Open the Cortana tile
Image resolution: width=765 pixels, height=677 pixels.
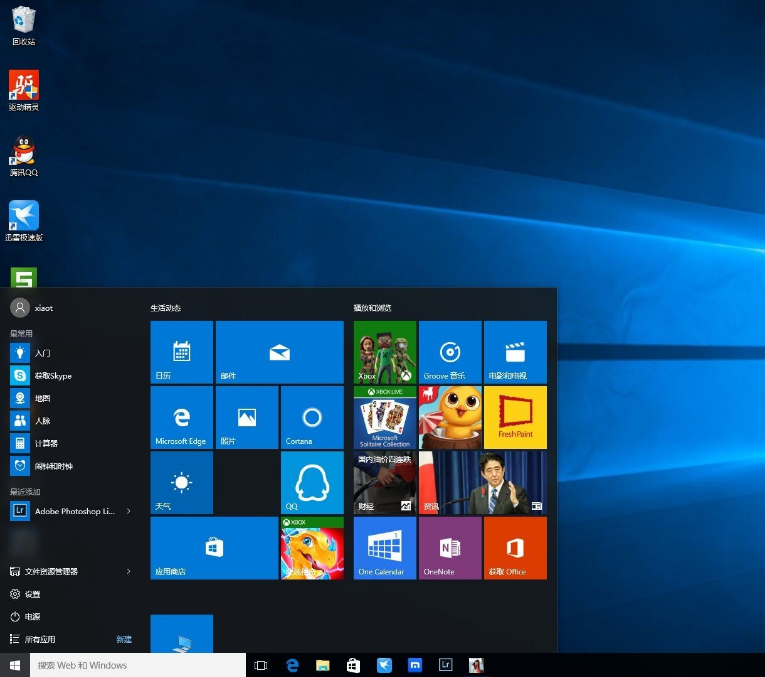click(x=312, y=417)
